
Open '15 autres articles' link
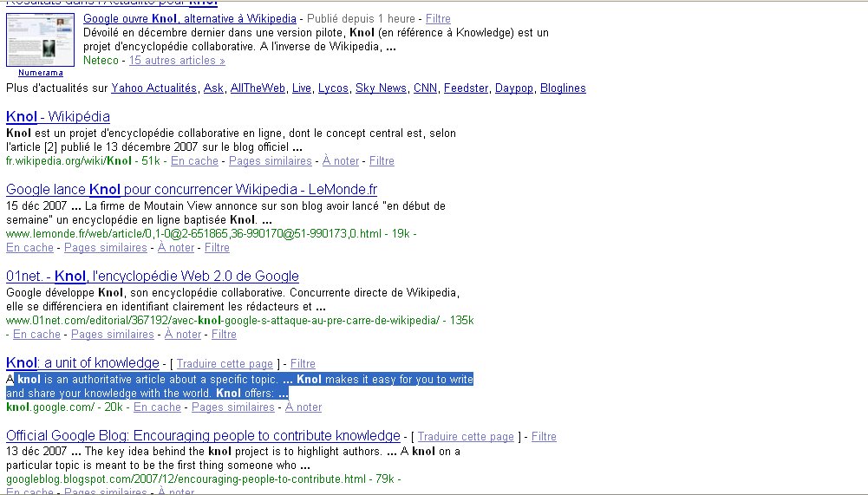177,61
